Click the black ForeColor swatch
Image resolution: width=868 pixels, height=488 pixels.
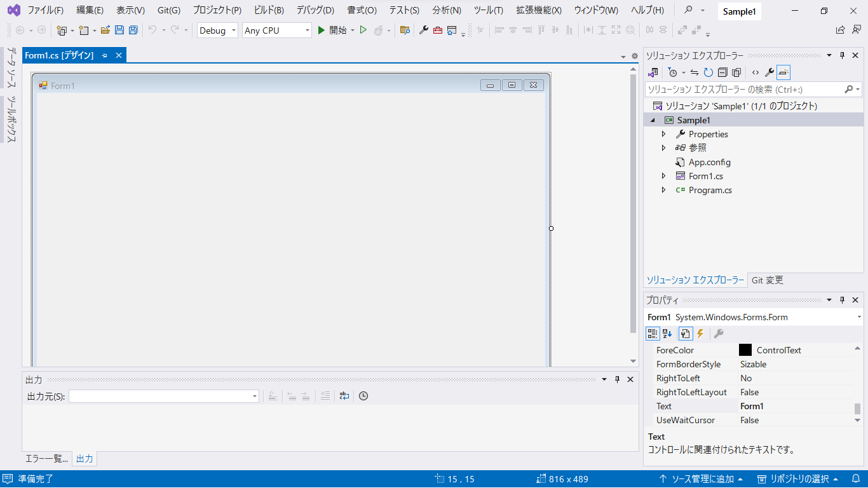pos(745,350)
